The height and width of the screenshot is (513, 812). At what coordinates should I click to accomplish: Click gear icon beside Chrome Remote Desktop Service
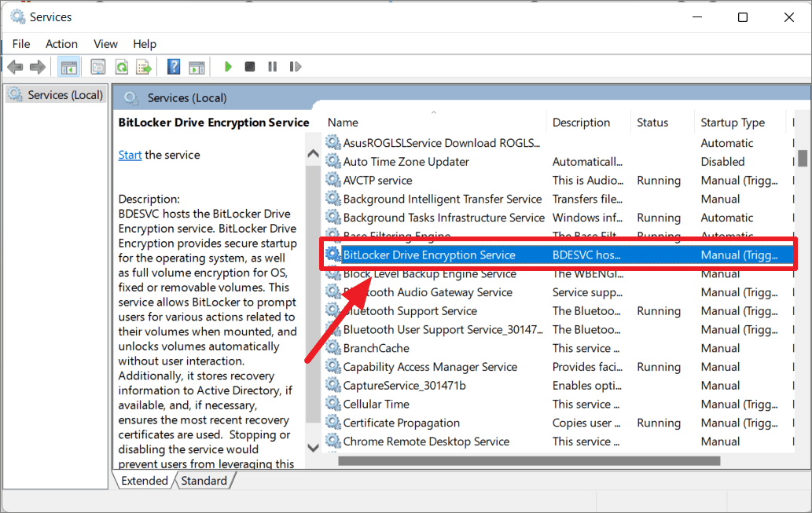pyautogui.click(x=333, y=441)
